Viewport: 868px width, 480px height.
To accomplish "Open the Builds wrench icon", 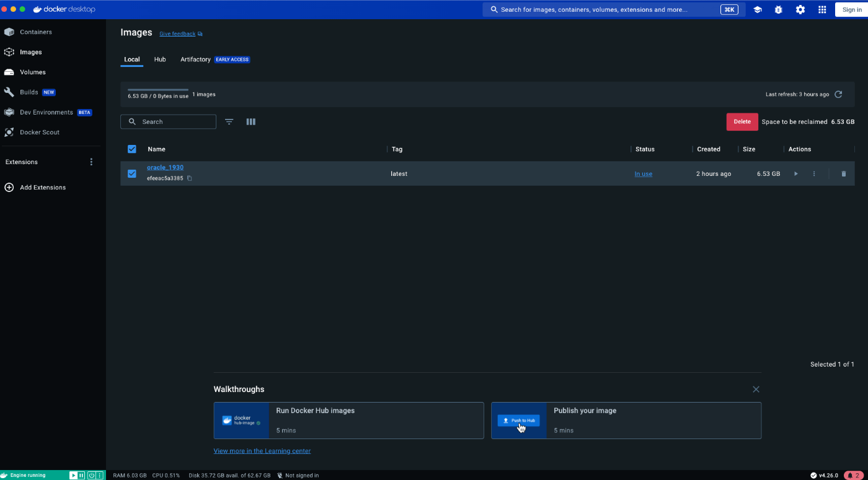I will pos(9,92).
